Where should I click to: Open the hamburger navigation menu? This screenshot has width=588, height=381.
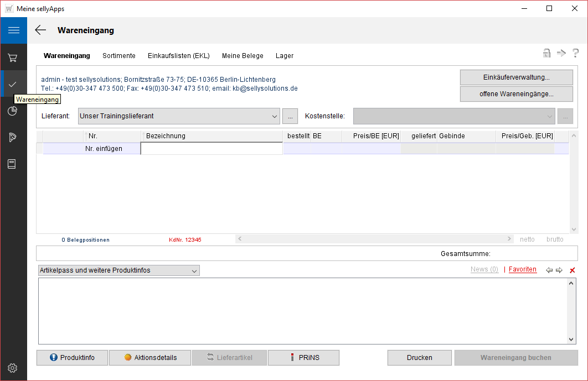coord(13,30)
